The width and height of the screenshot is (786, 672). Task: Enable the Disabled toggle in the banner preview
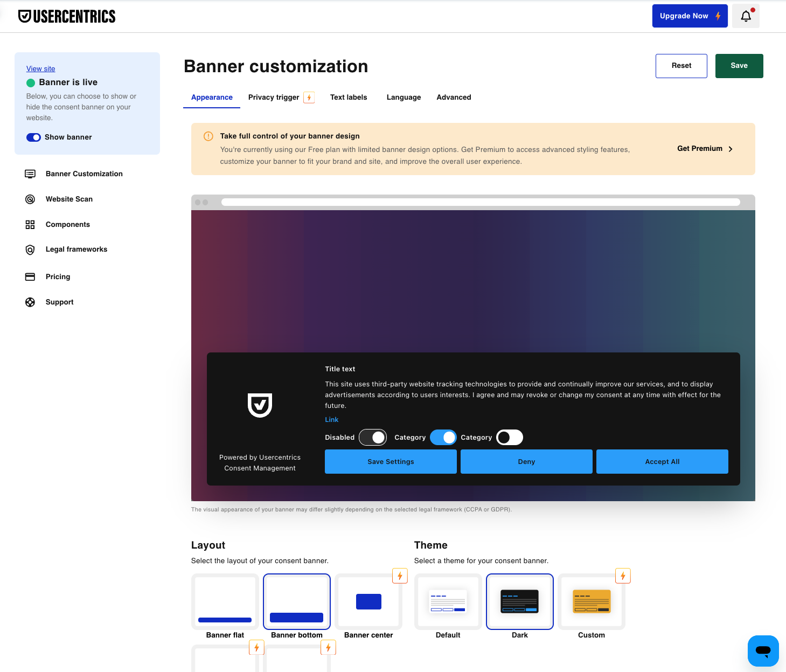click(372, 437)
